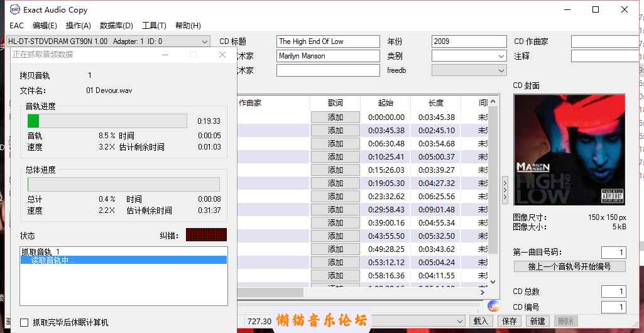Select the 读取音轨中... status line
Screen dimensions: 644x333
[x=124, y=260]
